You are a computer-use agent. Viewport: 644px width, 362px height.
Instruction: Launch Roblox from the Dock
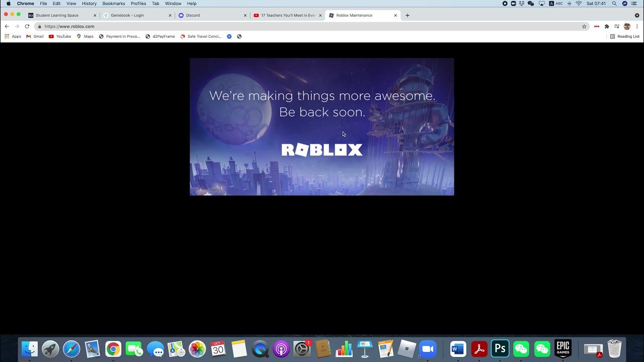[x=407, y=348]
